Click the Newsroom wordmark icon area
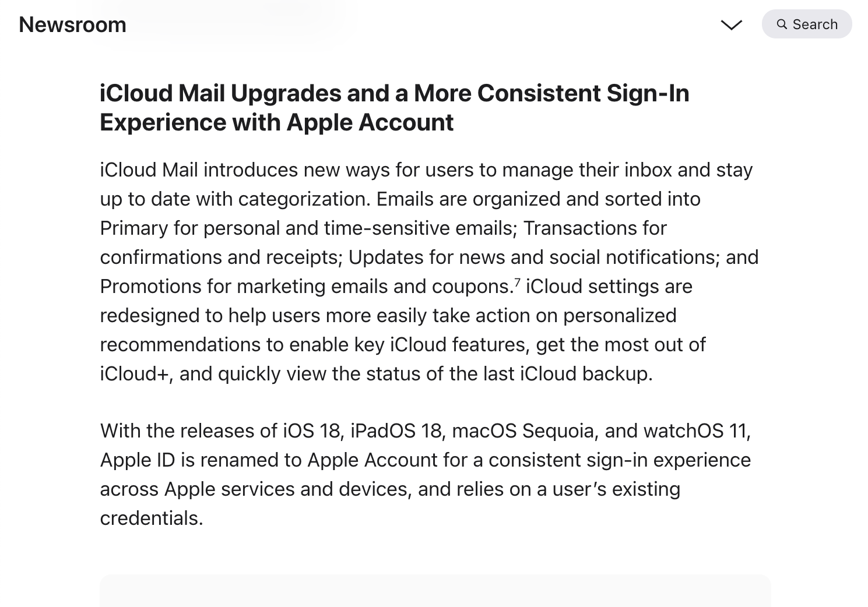 [72, 24]
